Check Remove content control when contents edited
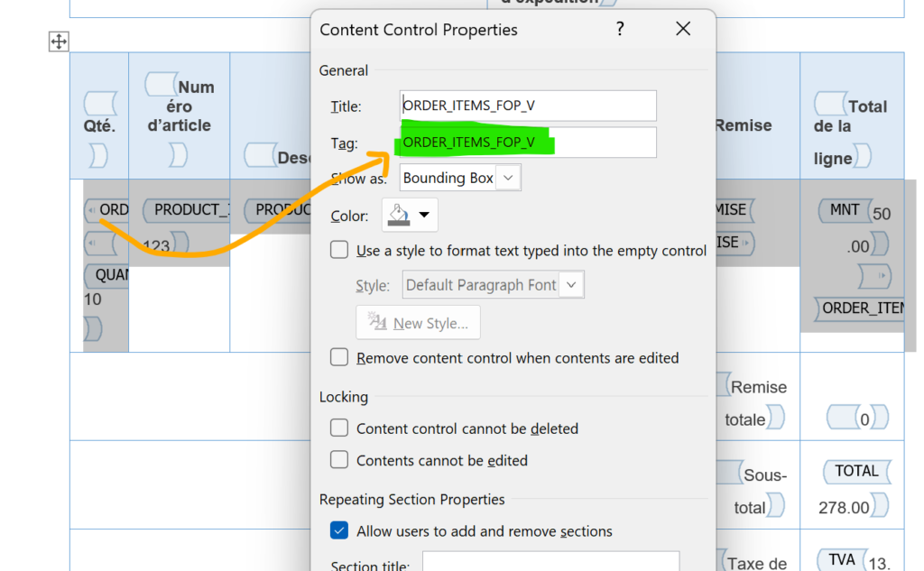The height and width of the screenshot is (571, 924). click(339, 357)
